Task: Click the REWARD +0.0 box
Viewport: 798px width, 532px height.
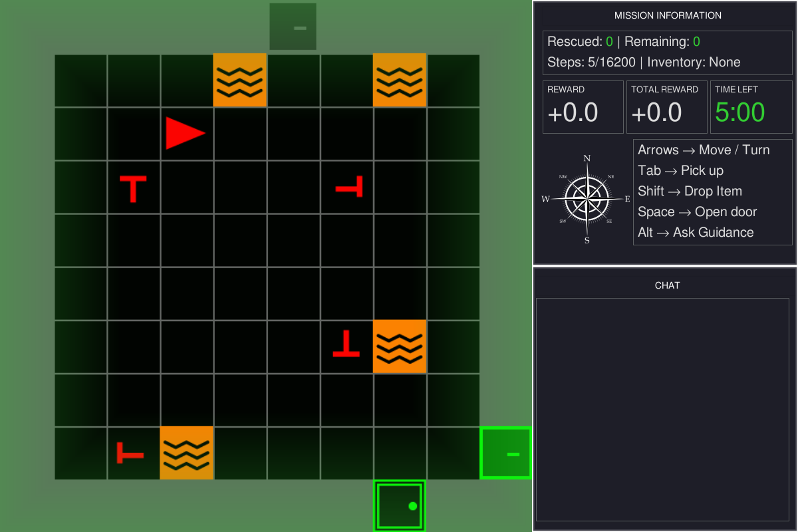Action: pos(583,107)
